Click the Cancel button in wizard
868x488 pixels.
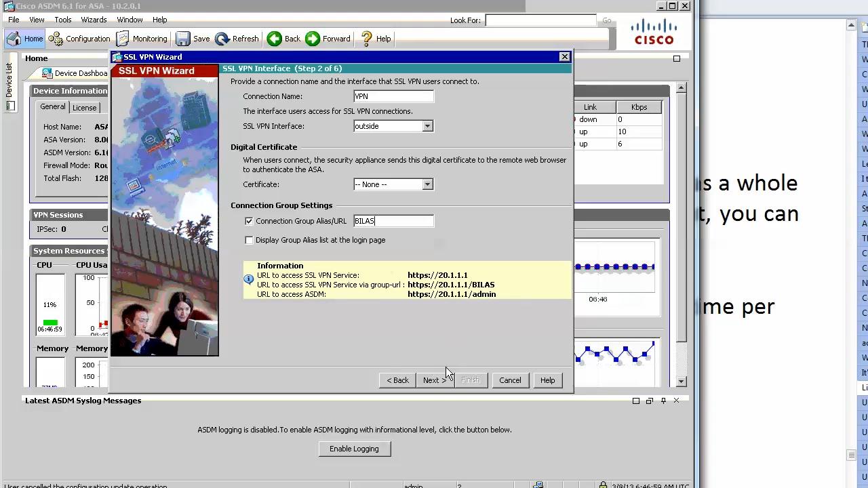point(510,380)
